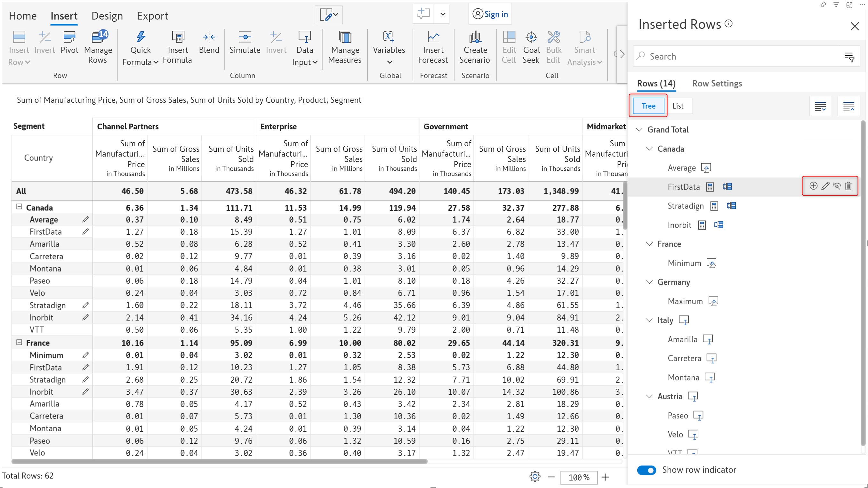Collapse France group in the table
The width and height of the screenshot is (868, 488).
click(x=19, y=342)
